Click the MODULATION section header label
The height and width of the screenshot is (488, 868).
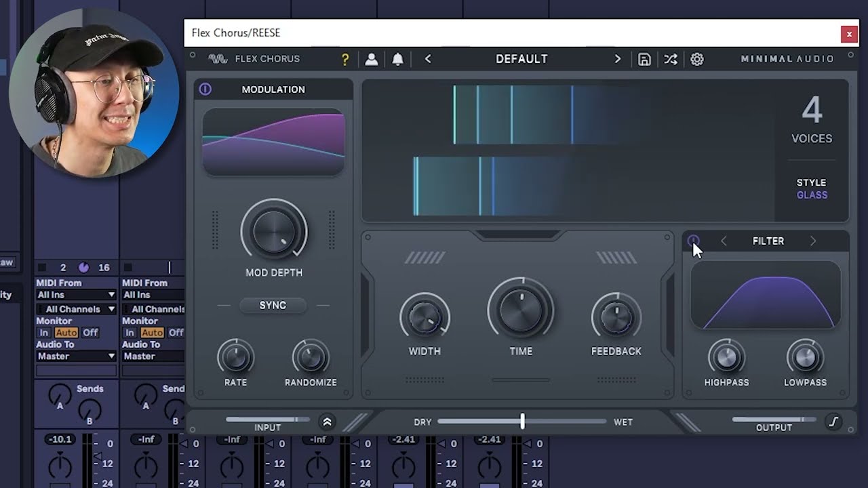pos(273,89)
